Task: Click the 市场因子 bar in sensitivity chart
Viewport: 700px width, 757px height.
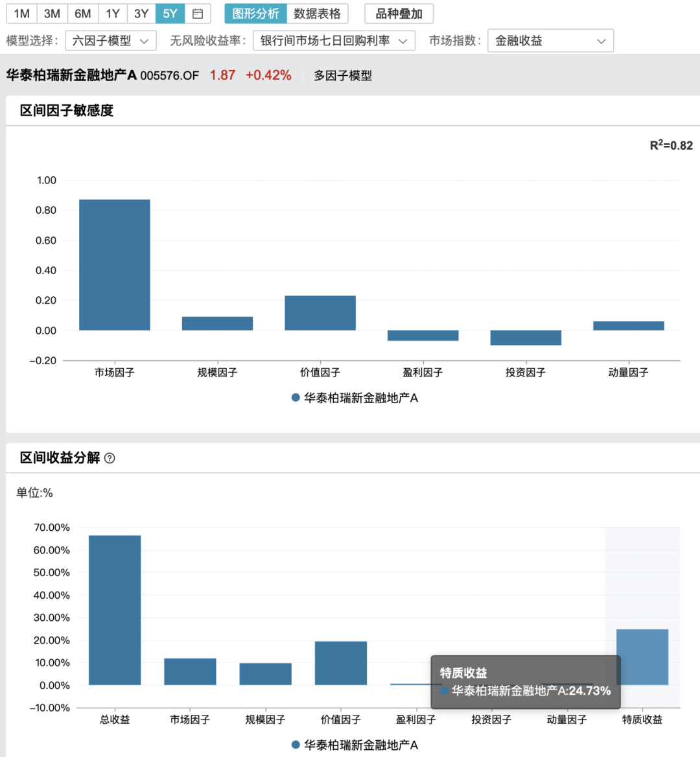Action: click(x=115, y=264)
